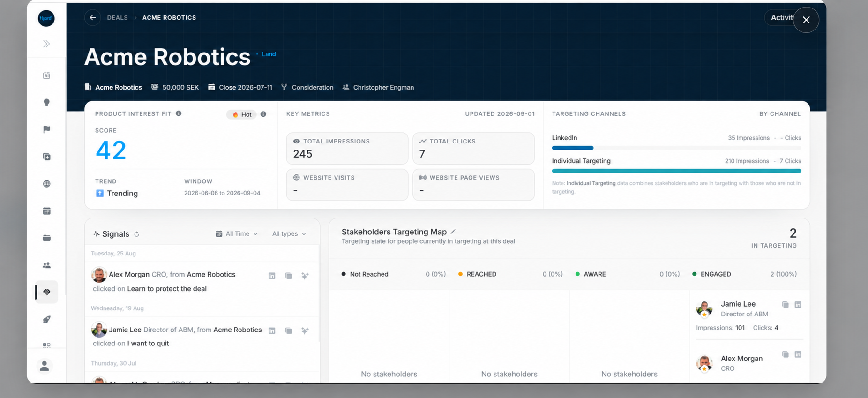The image size is (868, 398).
Task: Select the REACHED column header
Action: 510,274
